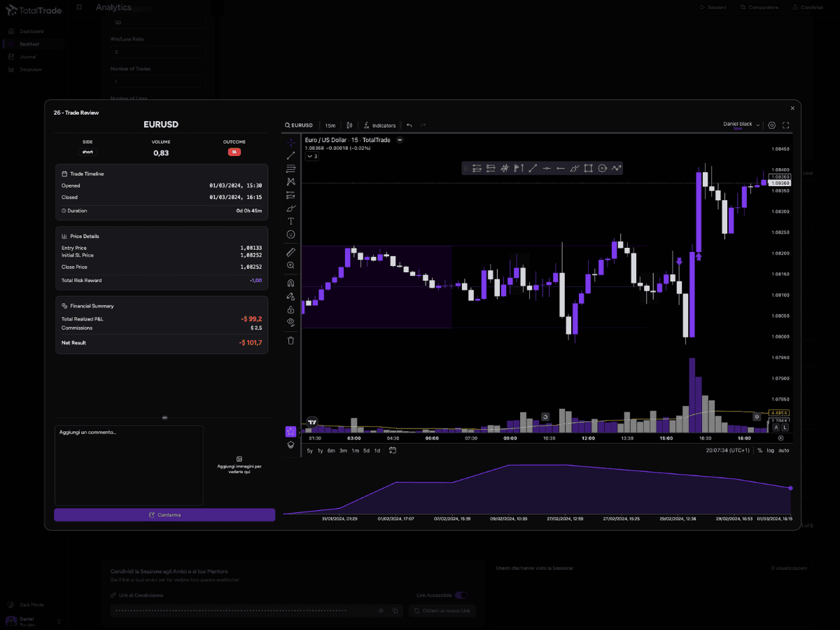Collapse the chart legend minus button

[400, 140]
